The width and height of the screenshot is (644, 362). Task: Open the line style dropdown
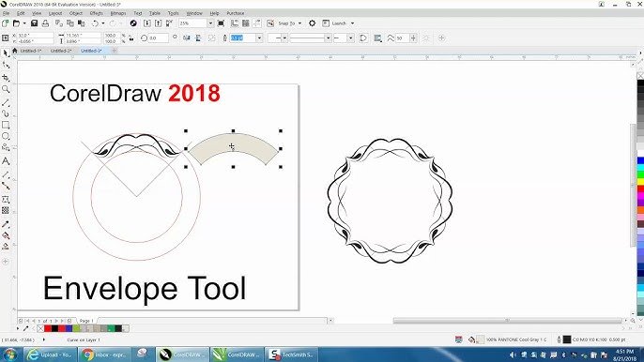tap(328, 38)
